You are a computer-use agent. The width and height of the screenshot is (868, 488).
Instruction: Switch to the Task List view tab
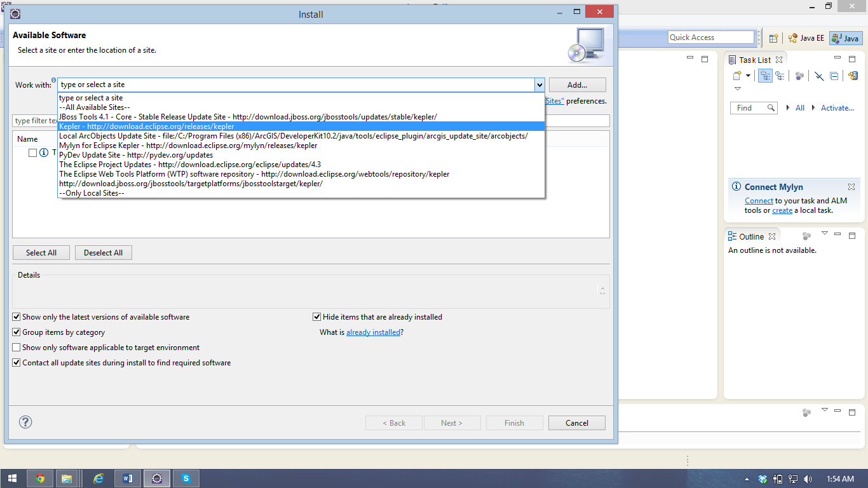756,59
